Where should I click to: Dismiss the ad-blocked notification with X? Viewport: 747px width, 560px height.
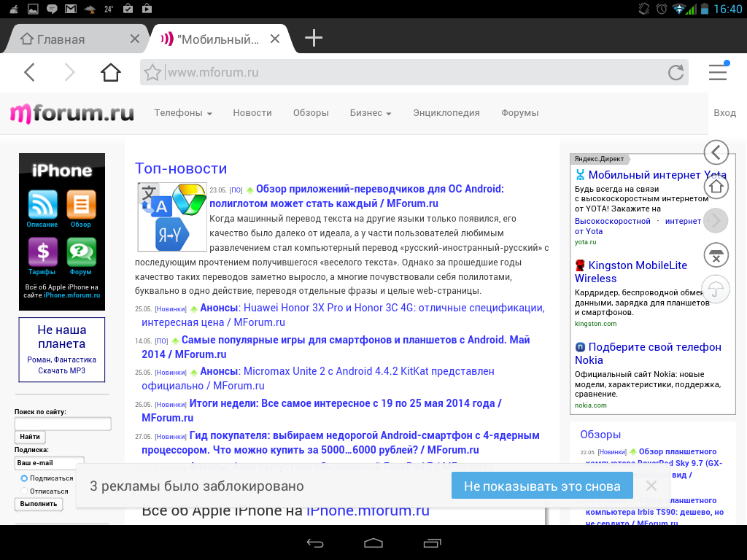[651, 486]
